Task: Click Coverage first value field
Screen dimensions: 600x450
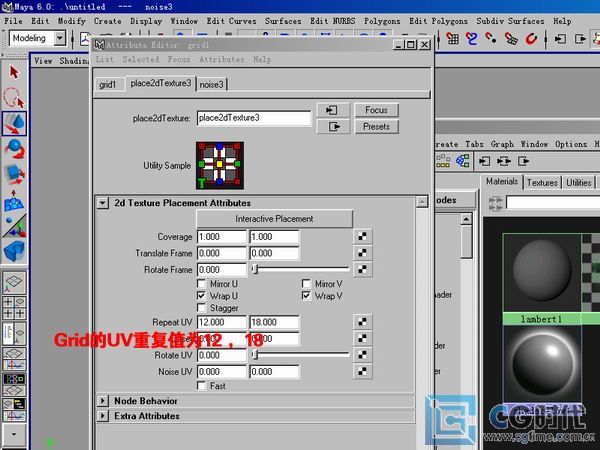Action: 222,236
